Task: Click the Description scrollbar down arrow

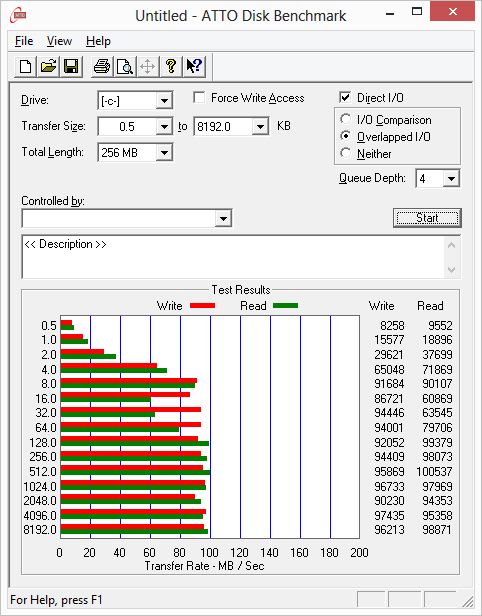Action: tap(452, 270)
